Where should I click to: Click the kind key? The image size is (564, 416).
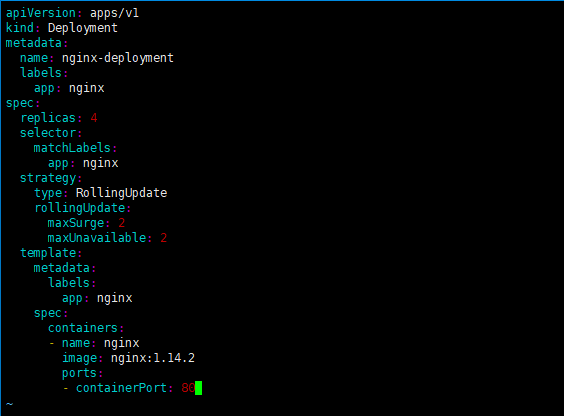[19, 28]
